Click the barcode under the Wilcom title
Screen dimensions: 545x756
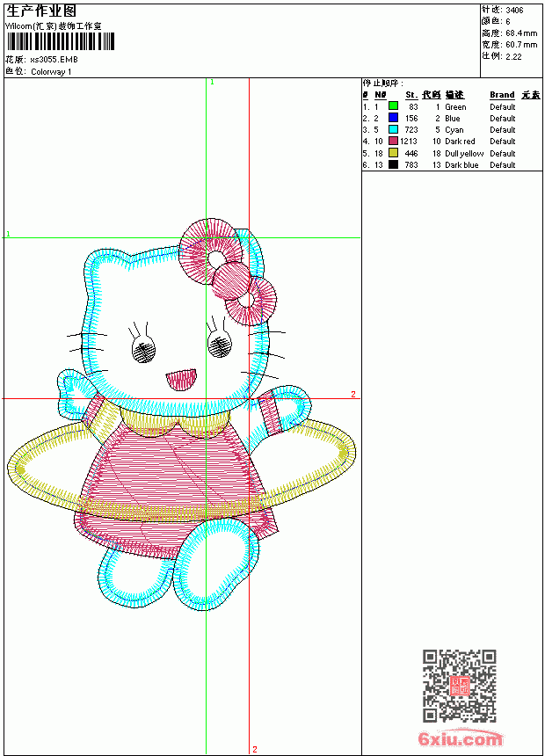[x=61, y=41]
